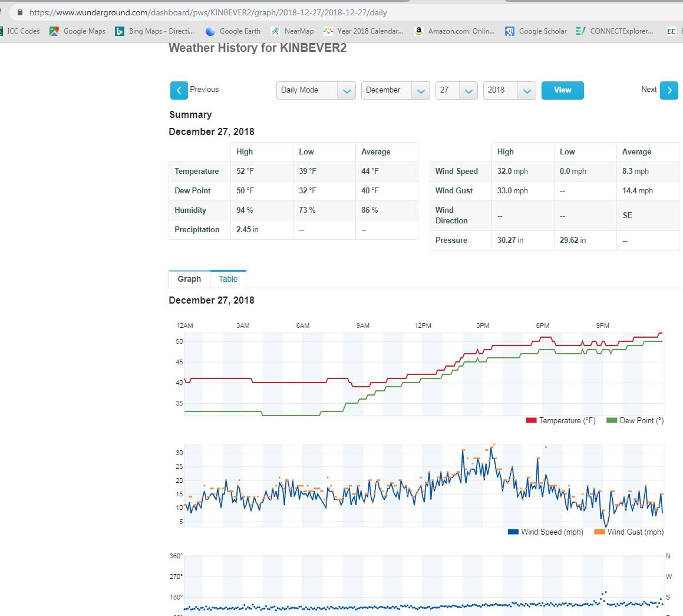Image resolution: width=683 pixels, height=616 pixels.
Task: Toggle Wind Speed blue legend swatch
Action: [x=513, y=532]
